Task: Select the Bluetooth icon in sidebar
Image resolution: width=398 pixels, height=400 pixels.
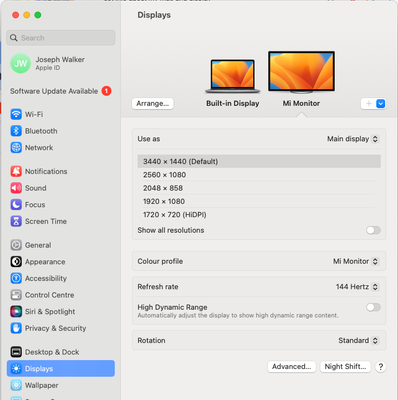Action: pyautogui.click(x=16, y=131)
